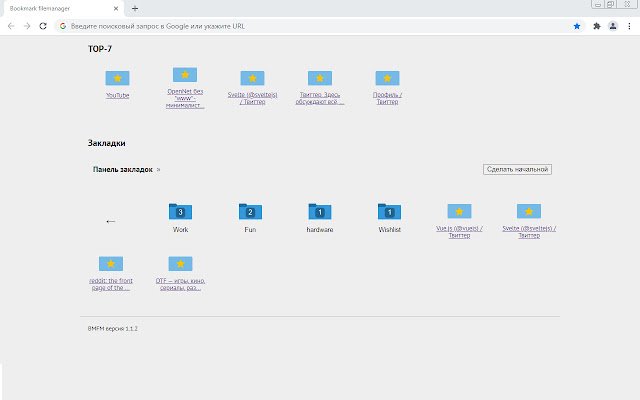Image resolution: width=640 pixels, height=400 pixels.
Task: Open the Svelte bookmark icon in TOP-7
Action: [x=252, y=78]
